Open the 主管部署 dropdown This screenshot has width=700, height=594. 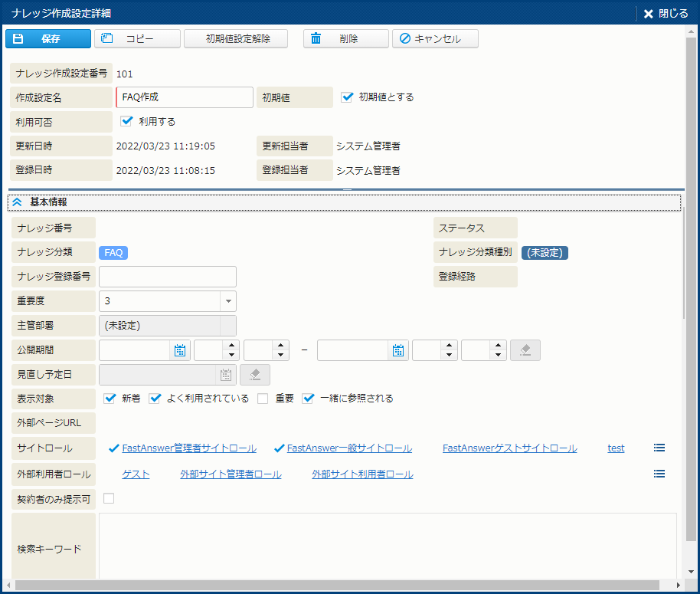(228, 326)
